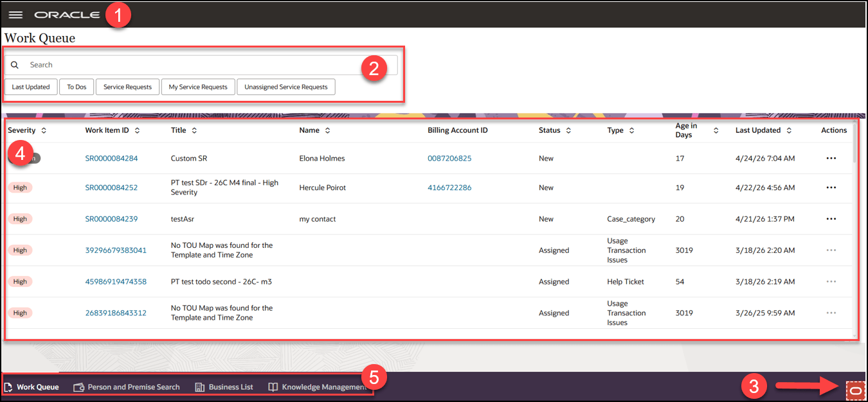
Task: Click the Help Ticket type cell
Action: click(626, 281)
